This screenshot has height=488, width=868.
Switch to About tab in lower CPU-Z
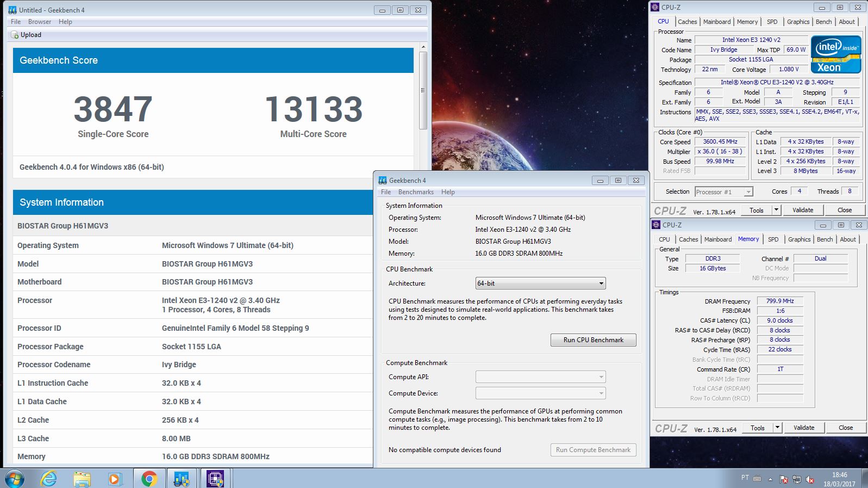(848, 239)
